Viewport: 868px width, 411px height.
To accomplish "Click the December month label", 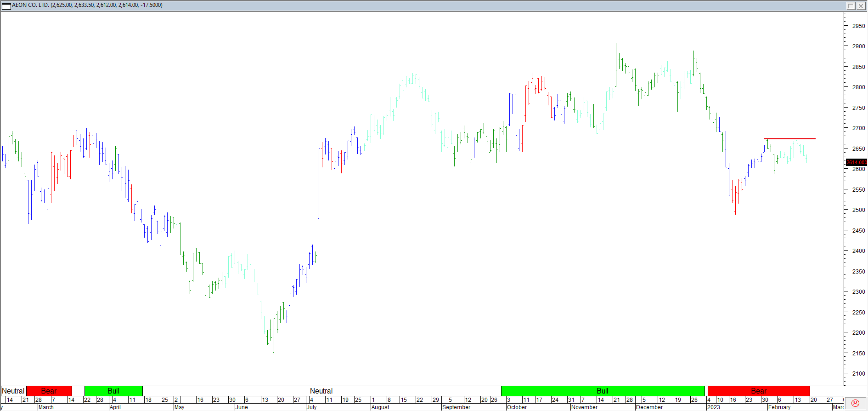I will tap(649, 407).
